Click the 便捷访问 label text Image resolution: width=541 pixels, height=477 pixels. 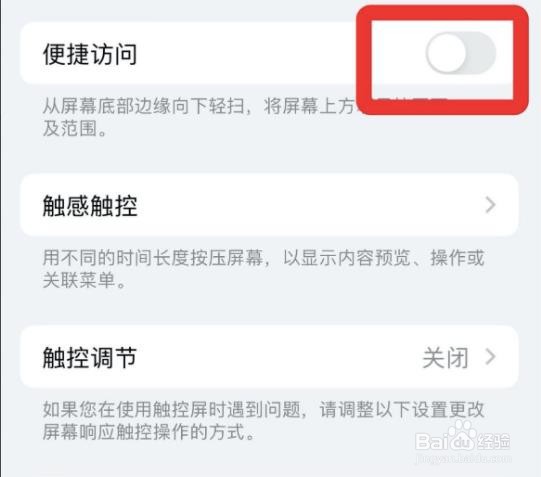(x=90, y=54)
